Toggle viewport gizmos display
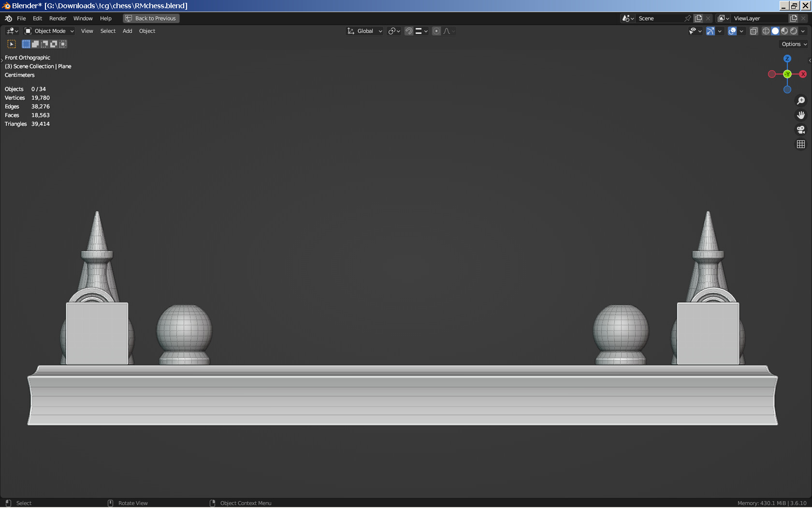 pyautogui.click(x=710, y=31)
